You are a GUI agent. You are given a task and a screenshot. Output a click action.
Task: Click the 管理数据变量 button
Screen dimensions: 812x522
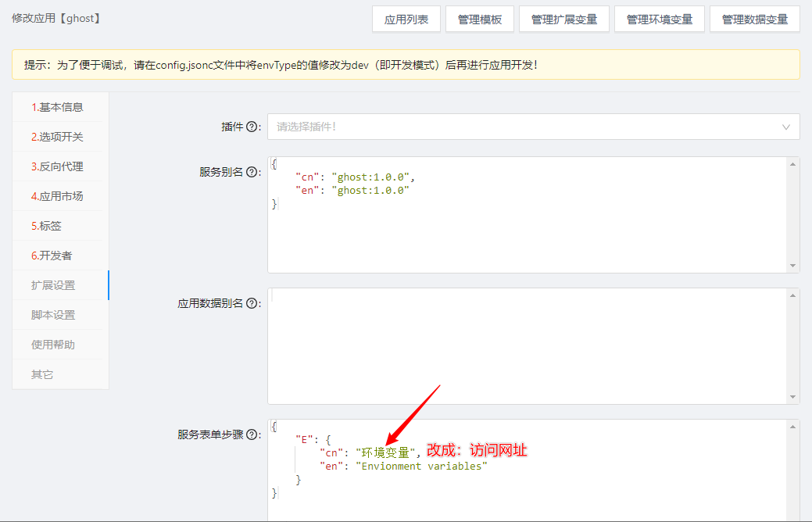754,20
